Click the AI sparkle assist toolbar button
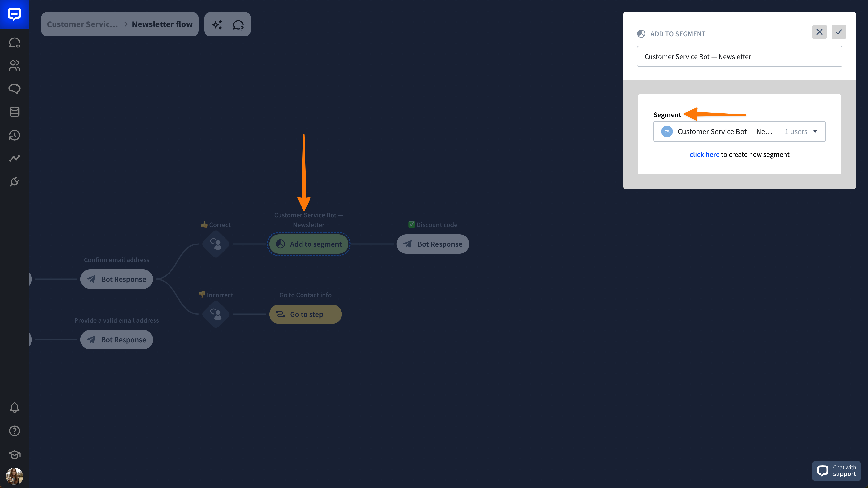 217,25
